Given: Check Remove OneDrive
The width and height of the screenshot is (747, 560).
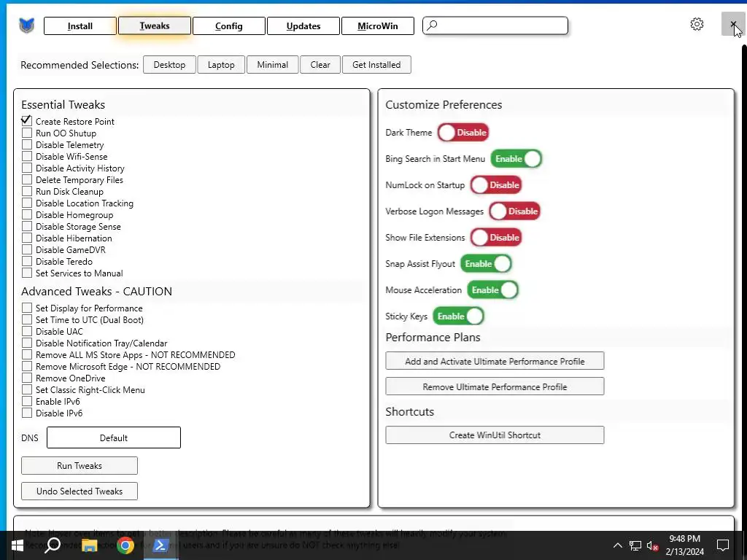Looking at the screenshot, I should [27, 378].
